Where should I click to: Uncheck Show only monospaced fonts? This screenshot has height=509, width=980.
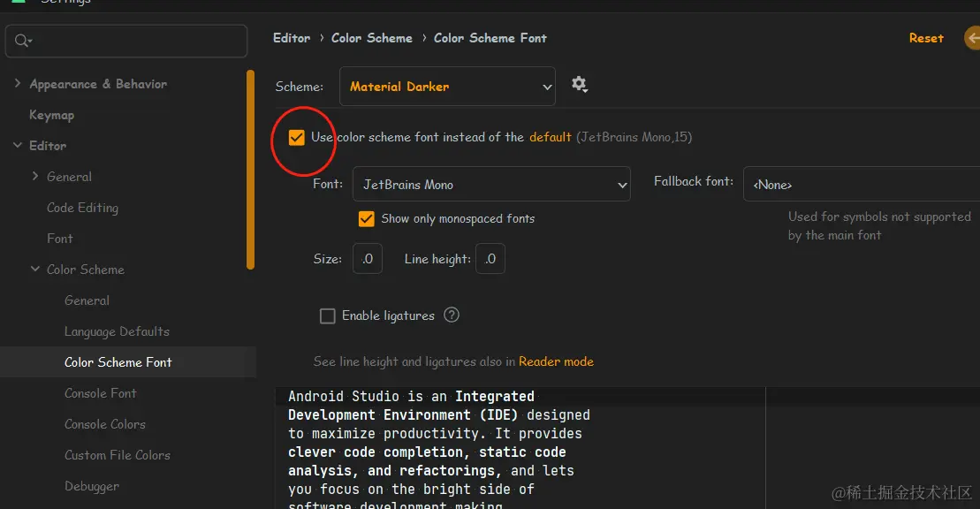click(x=366, y=219)
